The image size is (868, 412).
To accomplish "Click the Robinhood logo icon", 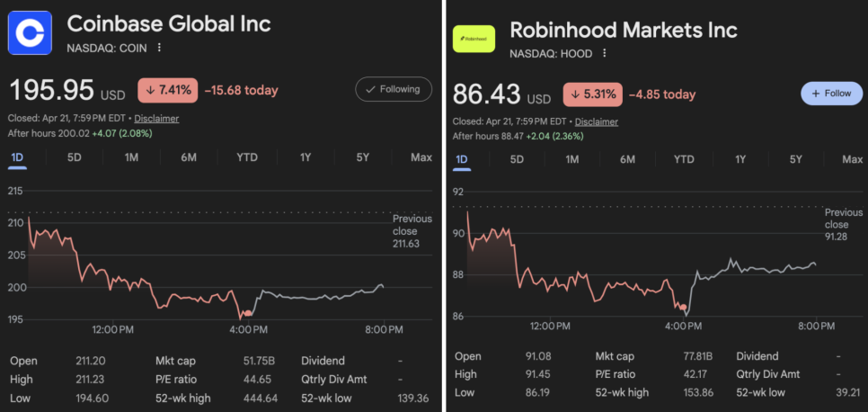I will click(x=473, y=39).
